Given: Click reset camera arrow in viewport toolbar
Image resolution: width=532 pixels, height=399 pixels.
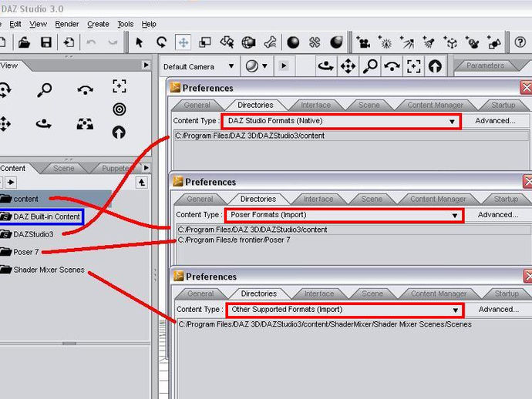Looking at the screenshot, I should [x=435, y=66].
